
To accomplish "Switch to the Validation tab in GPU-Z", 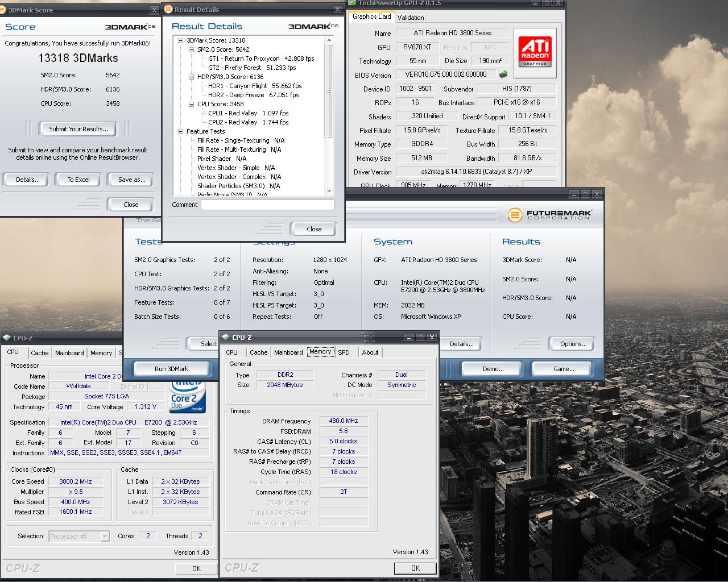I will (x=411, y=17).
